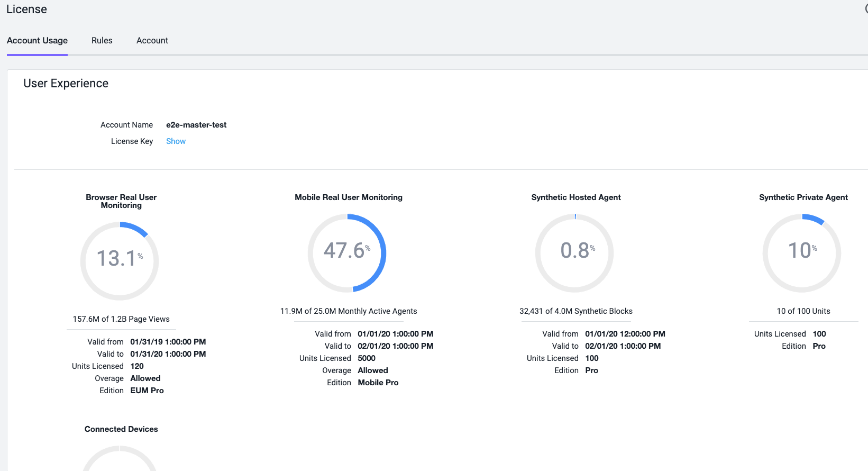The image size is (868, 471).
Task: Click Browser RUM overage value Allowed
Action: tap(145, 378)
